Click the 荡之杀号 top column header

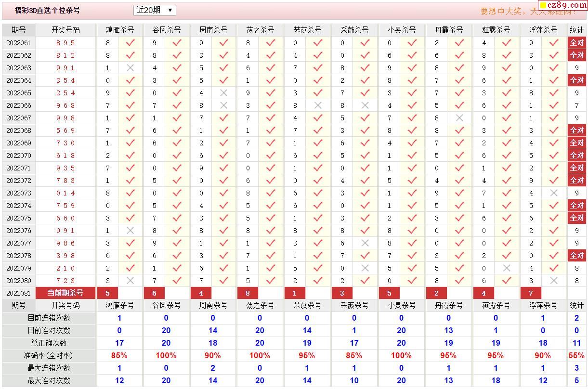pos(260,30)
